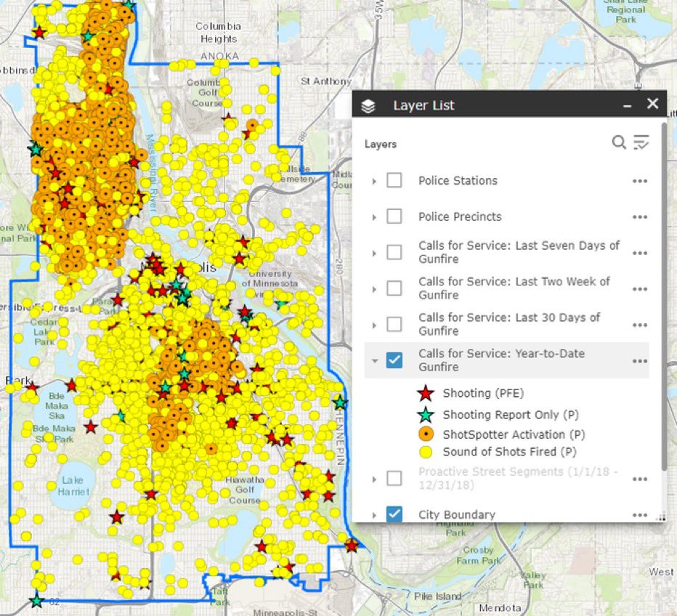Screen dimensions: 677x616
Task: Click the red shooting star near Lake Harriet
Action: pos(116,516)
